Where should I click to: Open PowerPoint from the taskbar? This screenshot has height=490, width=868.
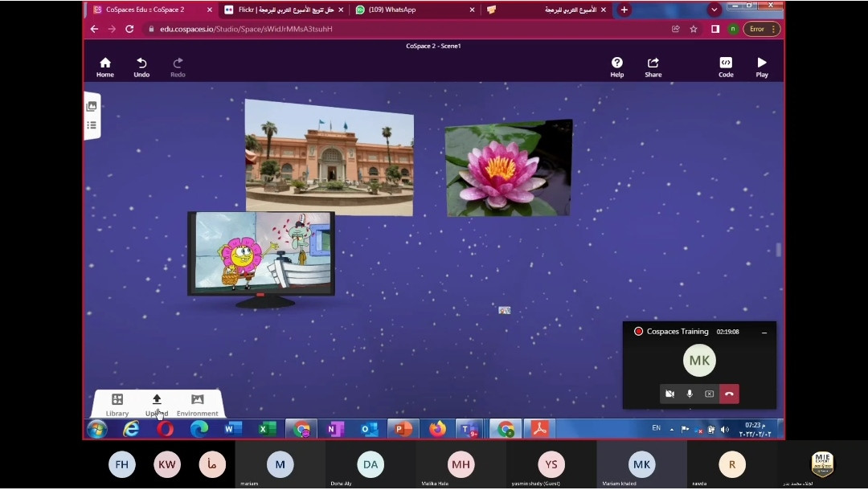point(403,429)
